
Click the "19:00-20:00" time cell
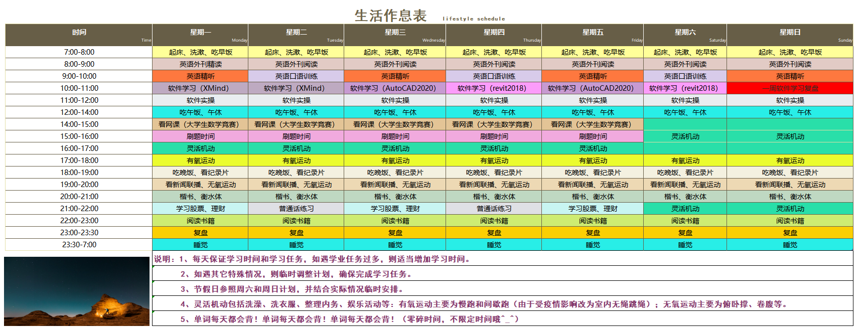pos(79,185)
